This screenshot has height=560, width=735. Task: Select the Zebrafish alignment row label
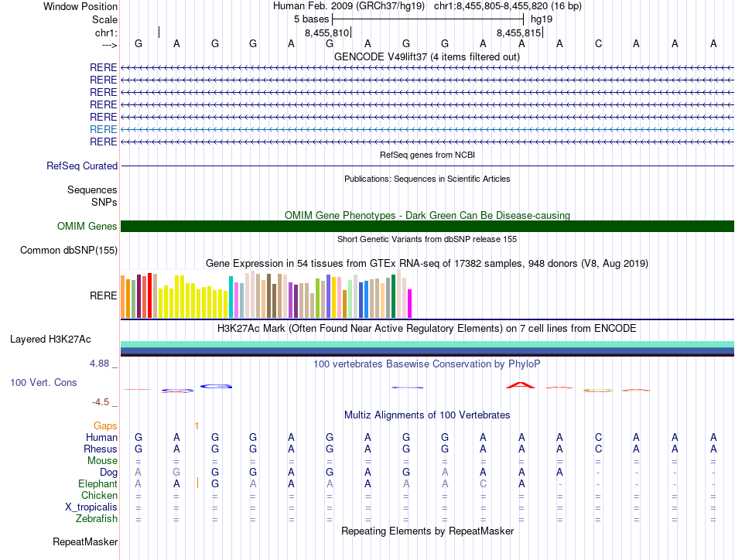pyautogui.click(x=97, y=519)
